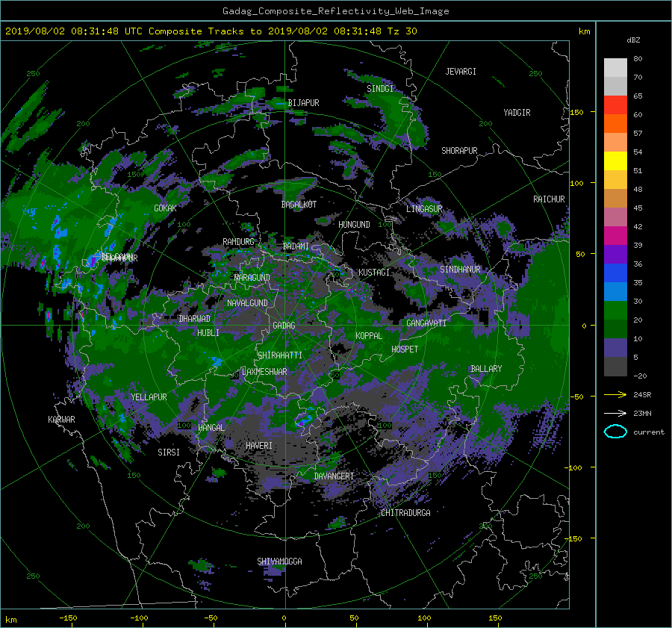Click the yellow 24SR track arrow in the legend
The image size is (672, 628).
[615, 395]
